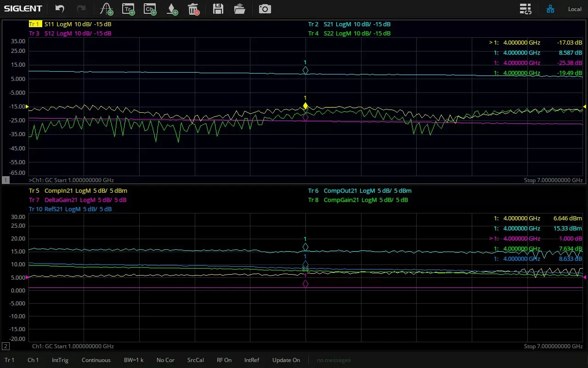Click the Add Channel (Ch+) icon
Image resolution: width=588 pixels, height=368 pixels.
coord(150,9)
